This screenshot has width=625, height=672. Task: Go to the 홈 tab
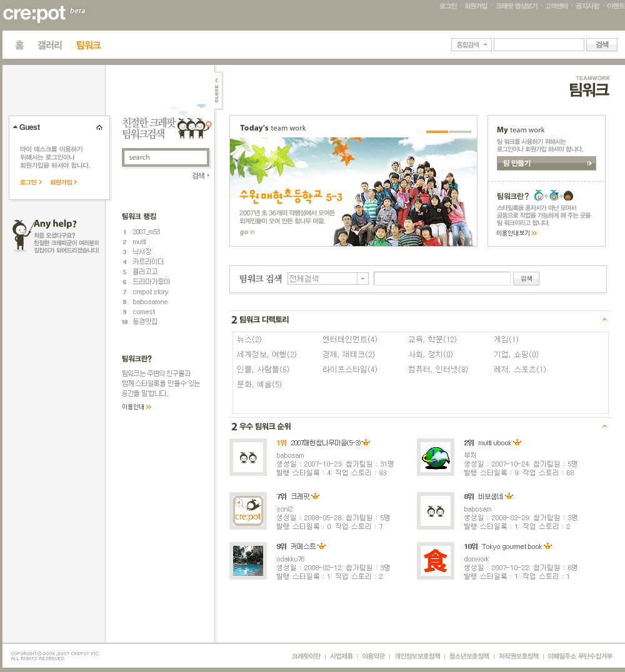pos(19,45)
